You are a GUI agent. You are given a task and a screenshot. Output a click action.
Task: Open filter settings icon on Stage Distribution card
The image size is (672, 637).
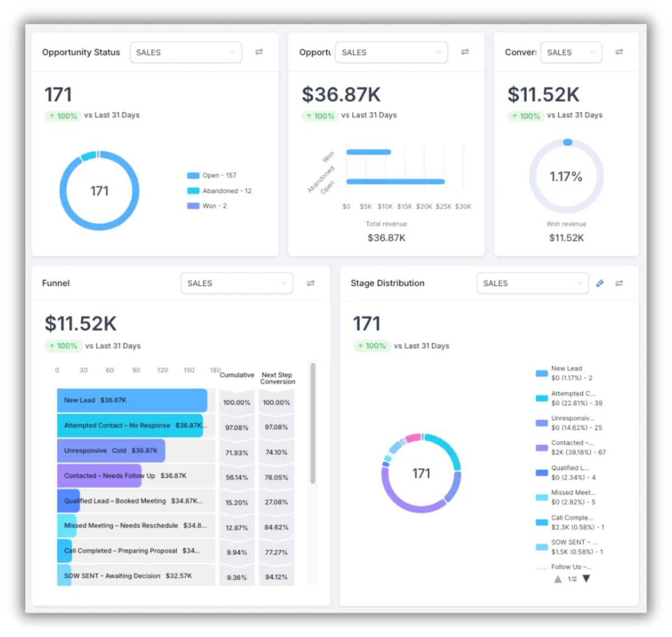[x=619, y=283]
